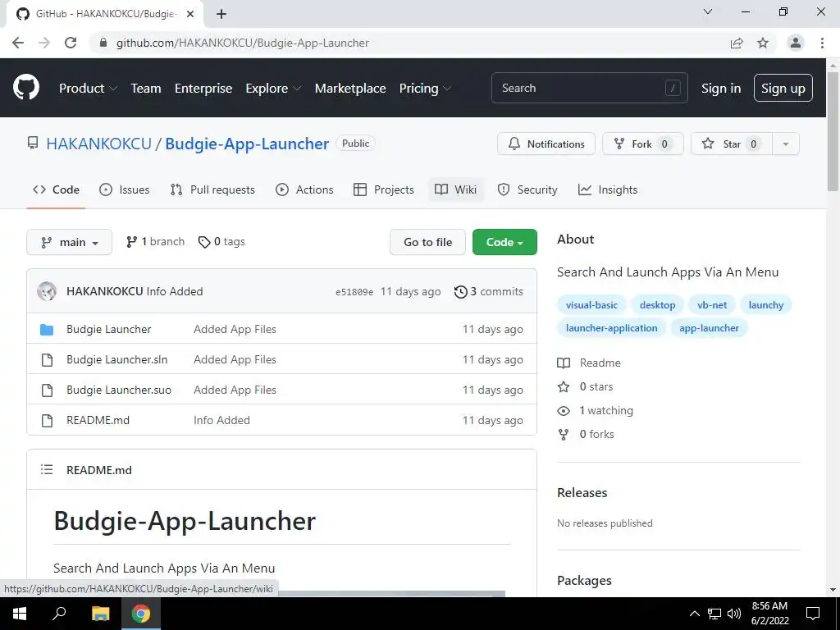
Task: Fork the repository with Fork button
Action: tap(643, 144)
